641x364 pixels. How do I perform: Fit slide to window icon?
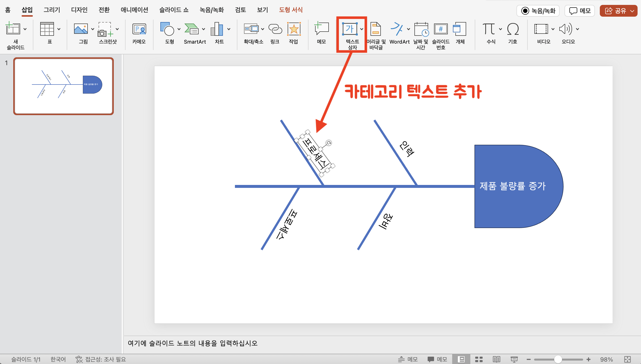coord(628,360)
